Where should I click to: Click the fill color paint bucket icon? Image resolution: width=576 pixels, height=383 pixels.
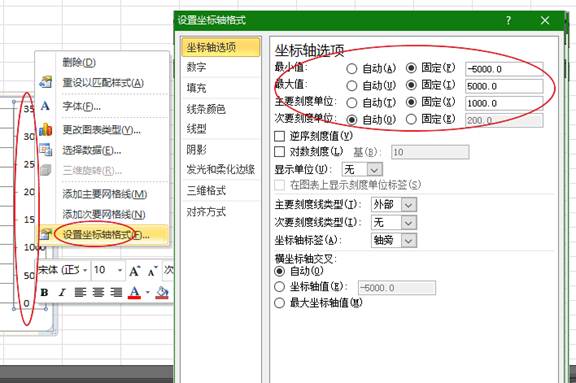click(x=162, y=292)
